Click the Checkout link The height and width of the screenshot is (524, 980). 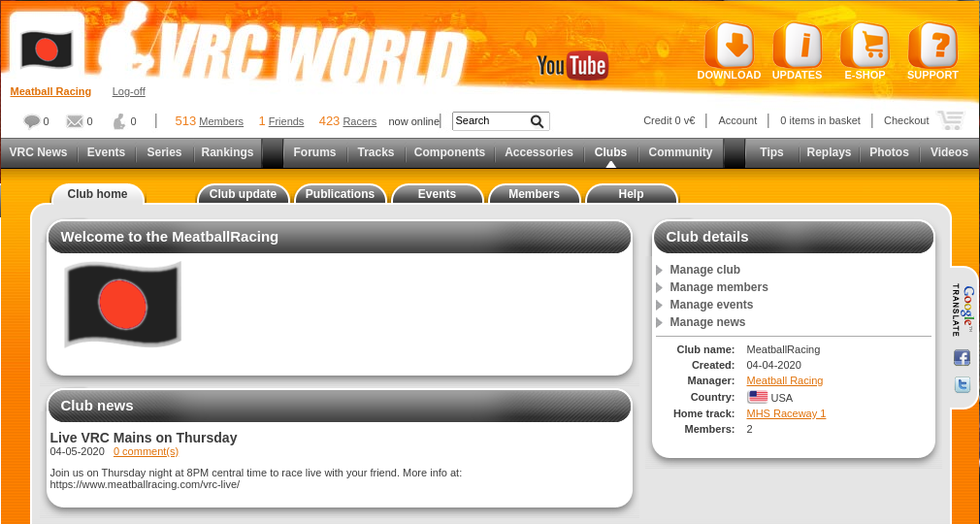(x=906, y=120)
